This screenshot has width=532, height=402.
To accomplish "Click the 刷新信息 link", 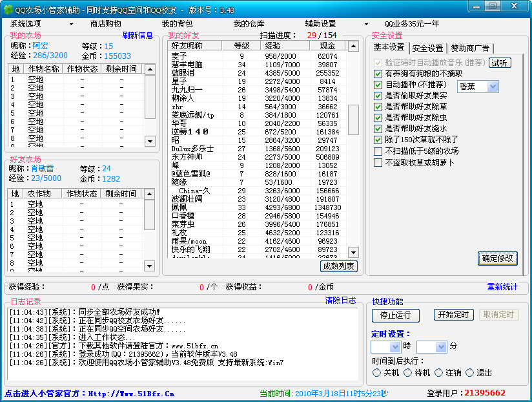I will [x=138, y=36].
